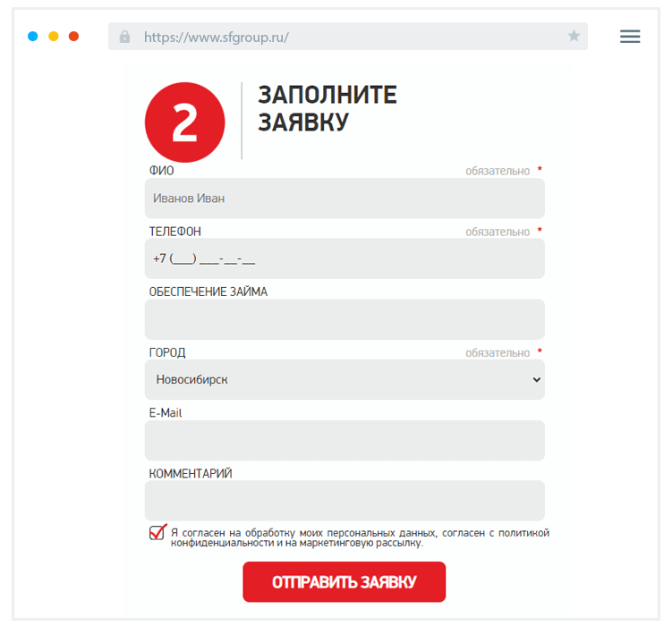Open the hamburger menu

pyautogui.click(x=630, y=37)
